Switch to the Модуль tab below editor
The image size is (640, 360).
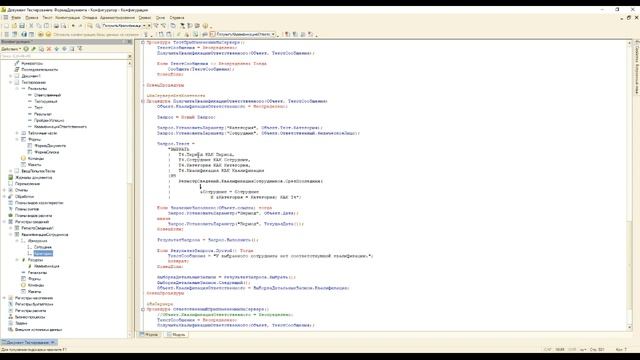[176, 334]
